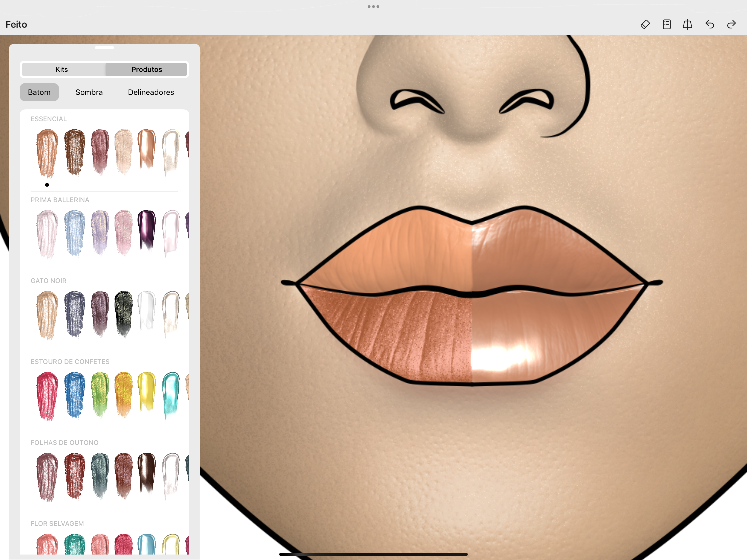The height and width of the screenshot is (560, 747).
Task: Click the FLOR SELVAGEM heading
Action: click(x=57, y=524)
